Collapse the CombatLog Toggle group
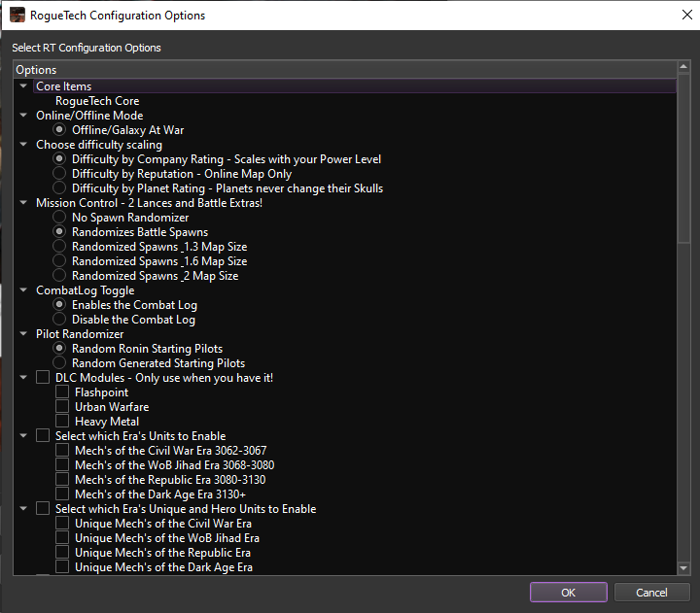Image resolution: width=700 pixels, height=613 pixels. click(x=23, y=290)
